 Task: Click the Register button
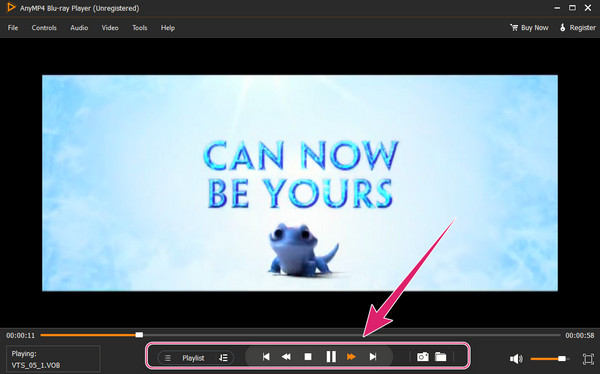(x=578, y=28)
